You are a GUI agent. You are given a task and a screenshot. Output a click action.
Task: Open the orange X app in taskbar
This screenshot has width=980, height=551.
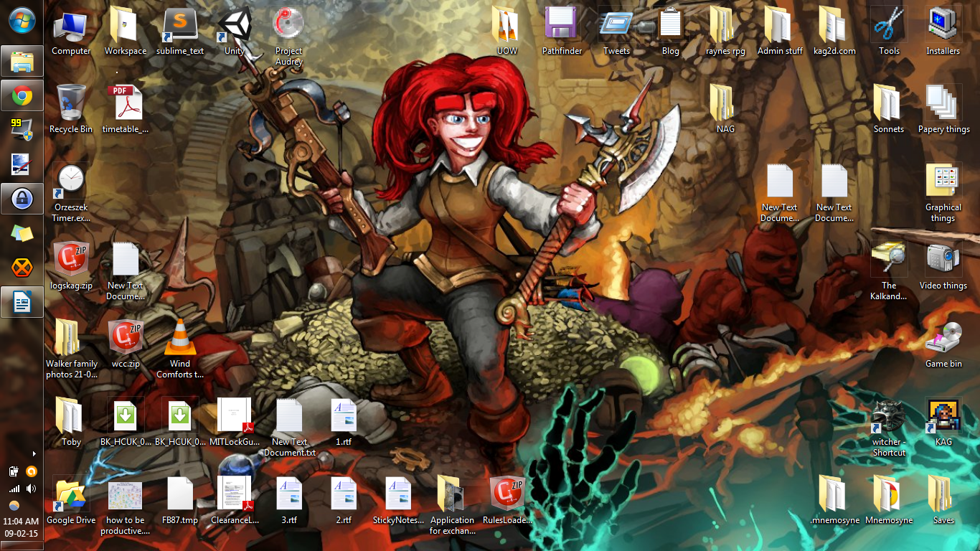click(x=22, y=268)
